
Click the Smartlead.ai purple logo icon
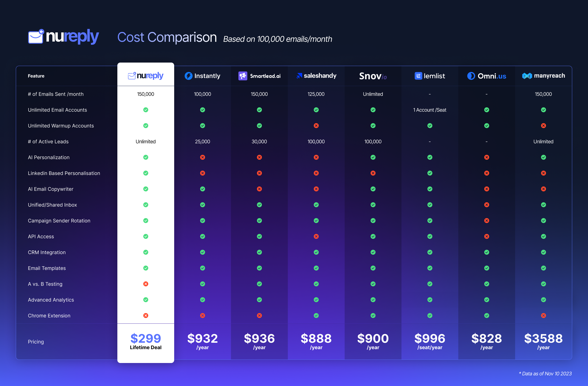(243, 76)
